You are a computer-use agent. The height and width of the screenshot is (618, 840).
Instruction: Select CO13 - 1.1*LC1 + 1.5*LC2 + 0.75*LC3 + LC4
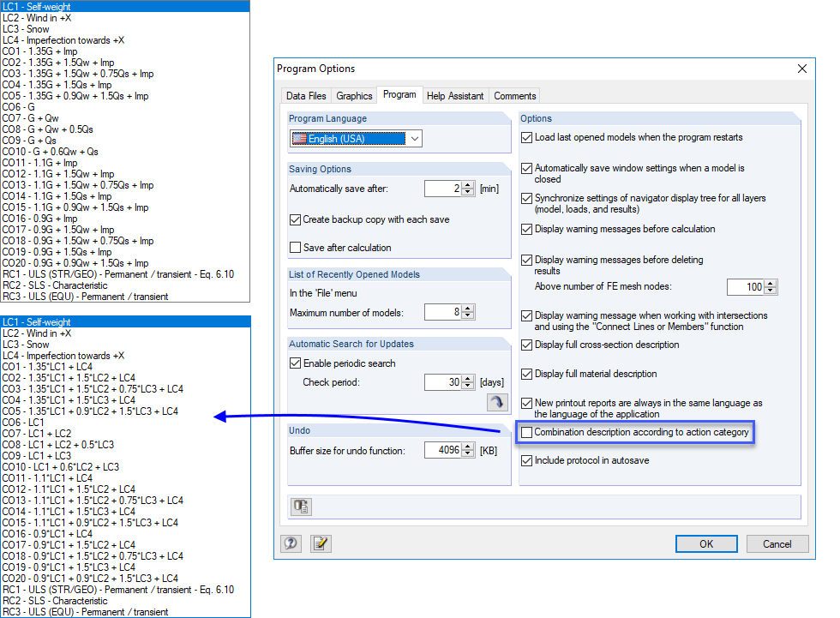pyautogui.click(x=125, y=501)
